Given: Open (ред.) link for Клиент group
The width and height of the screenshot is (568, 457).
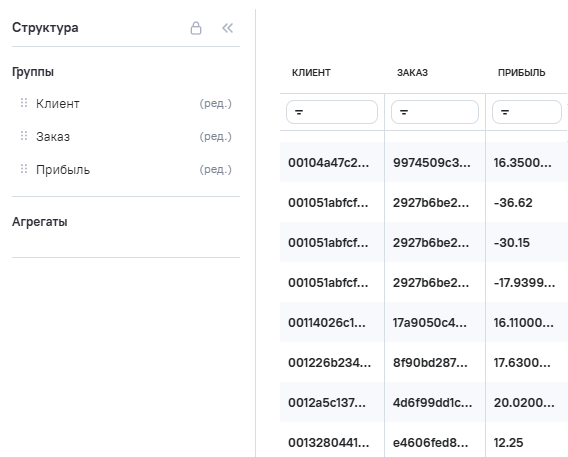Looking at the screenshot, I should (216, 104).
